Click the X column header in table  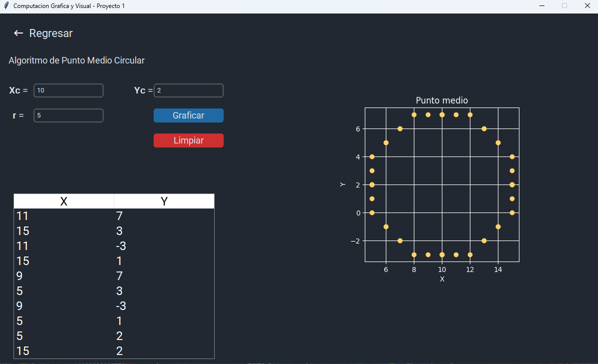(64, 201)
